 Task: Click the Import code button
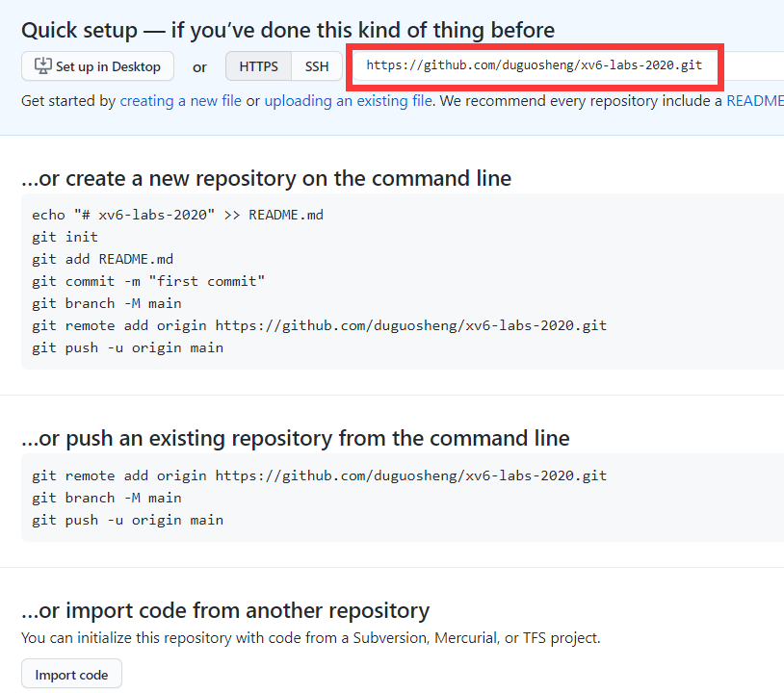[71, 675]
